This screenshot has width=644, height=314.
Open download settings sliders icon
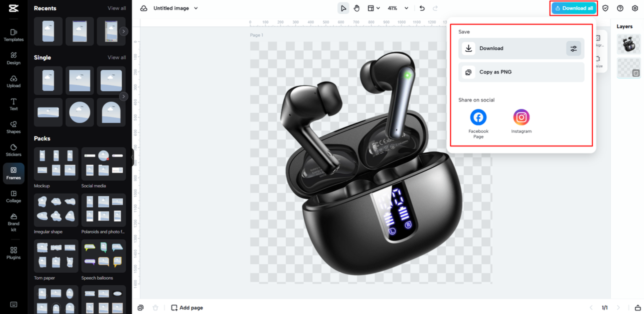pos(574,49)
